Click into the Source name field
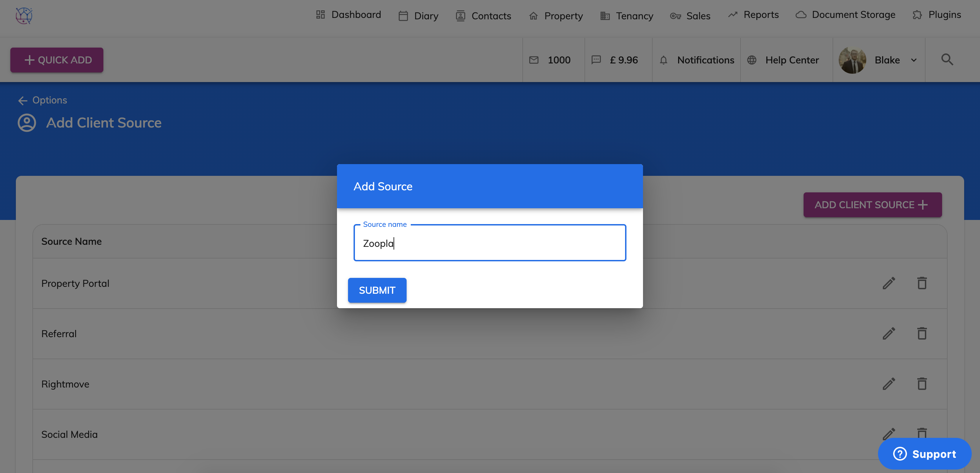 coord(489,243)
